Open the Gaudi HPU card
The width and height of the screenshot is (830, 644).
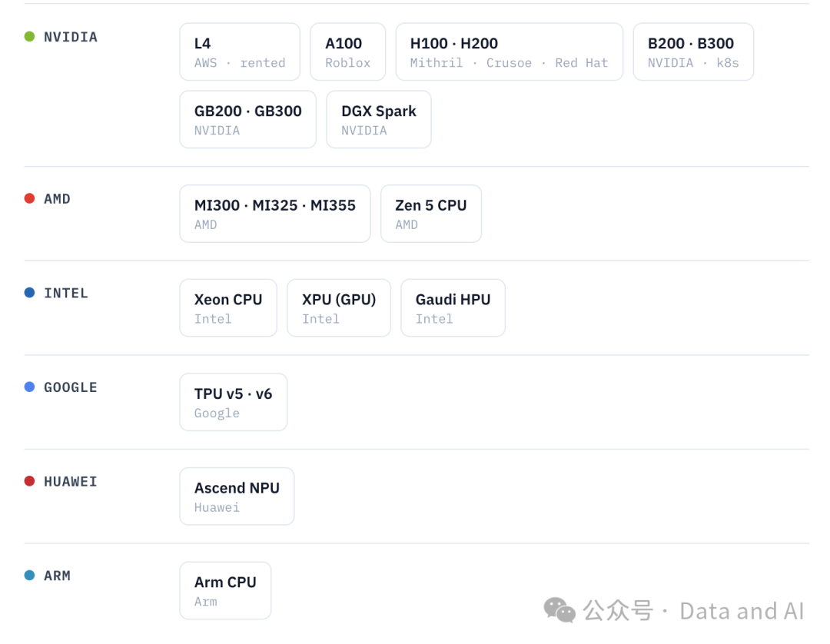tap(453, 308)
